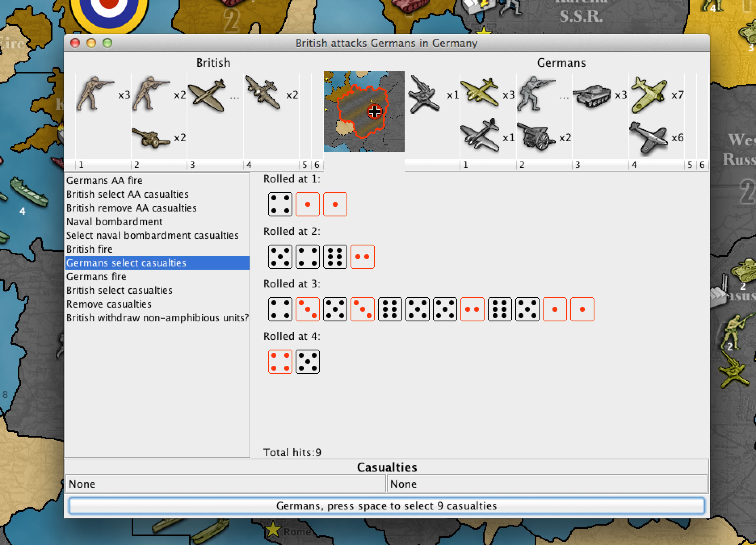756x545 pixels.
Task: Click the red two-pip die rolled at 2
Action: [x=362, y=257]
